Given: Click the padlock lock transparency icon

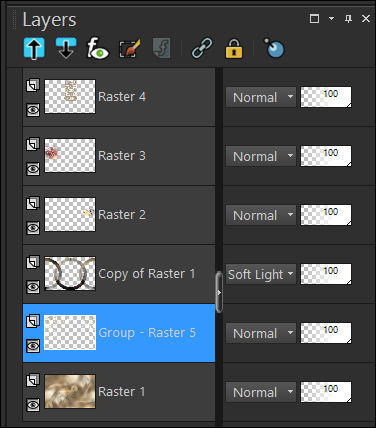Looking at the screenshot, I should (234, 49).
